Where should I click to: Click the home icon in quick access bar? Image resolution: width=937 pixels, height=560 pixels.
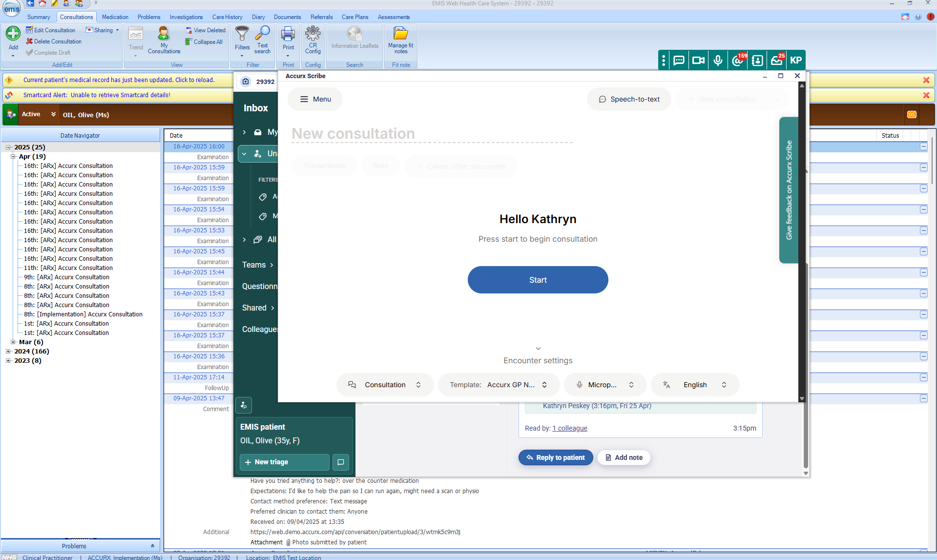[42, 3]
